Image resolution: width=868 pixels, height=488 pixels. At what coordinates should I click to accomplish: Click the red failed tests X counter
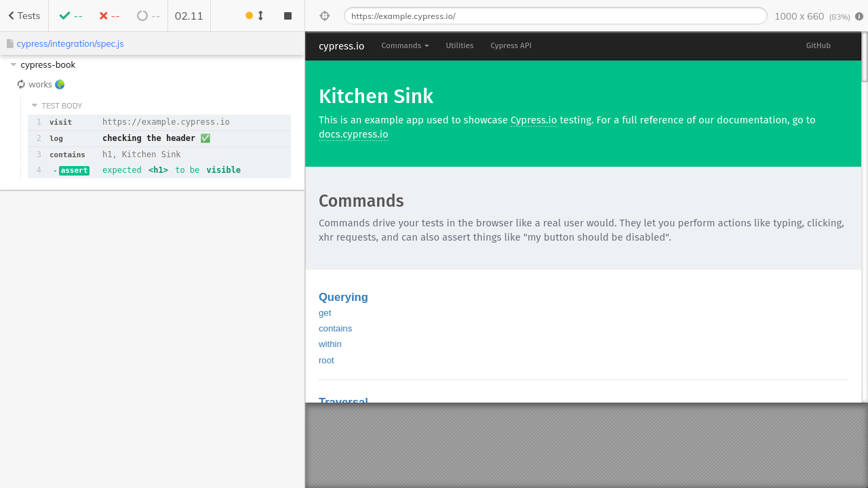[x=109, y=16]
